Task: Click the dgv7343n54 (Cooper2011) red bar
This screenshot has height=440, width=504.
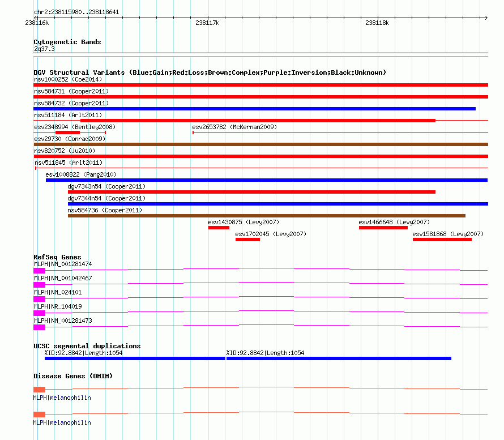Action: pos(251,192)
